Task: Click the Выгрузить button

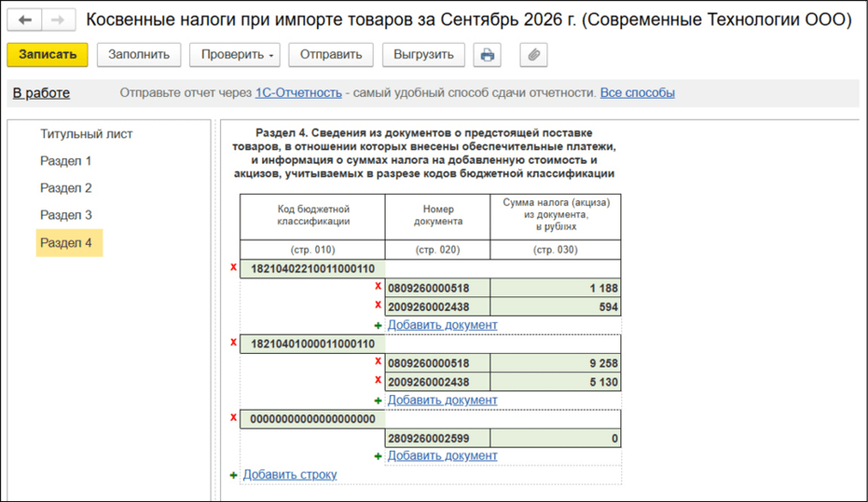Action: coord(423,55)
